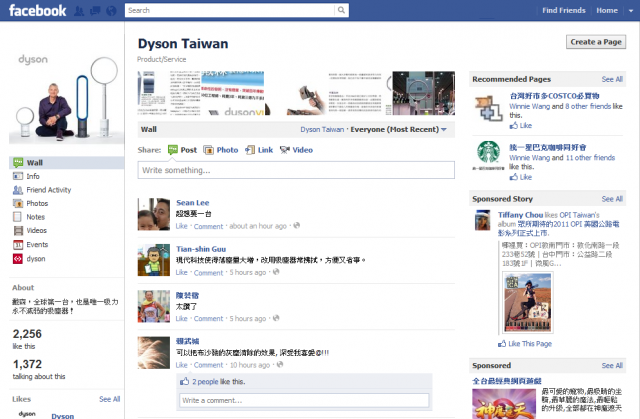The width and height of the screenshot is (640, 419).
Task: Click the Link icon in the share bar
Action: pyautogui.click(x=250, y=150)
